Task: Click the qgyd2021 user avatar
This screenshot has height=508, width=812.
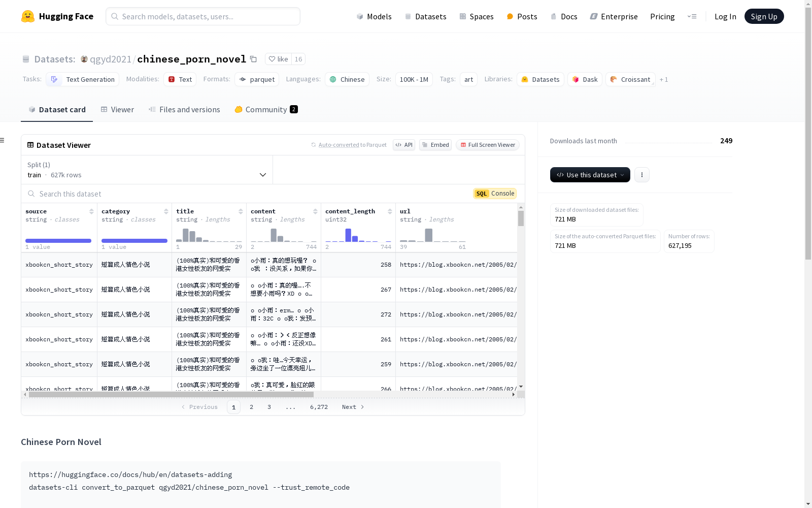Action: pos(84,59)
